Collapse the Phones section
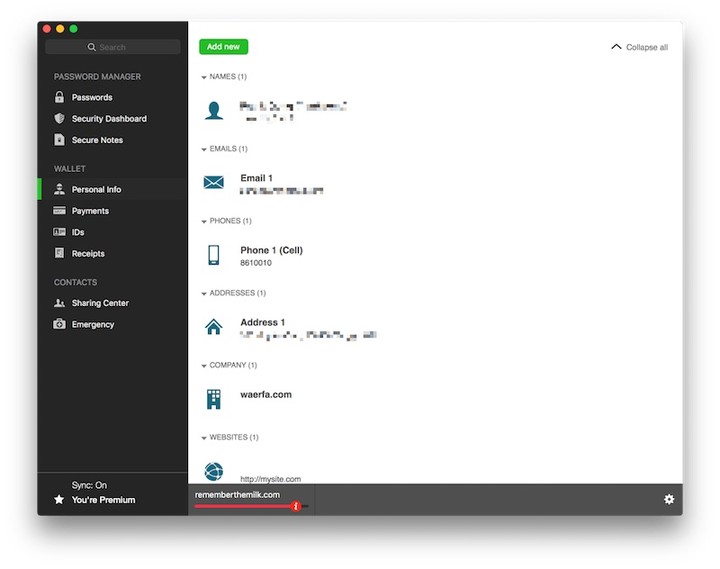The image size is (720, 569). click(204, 221)
